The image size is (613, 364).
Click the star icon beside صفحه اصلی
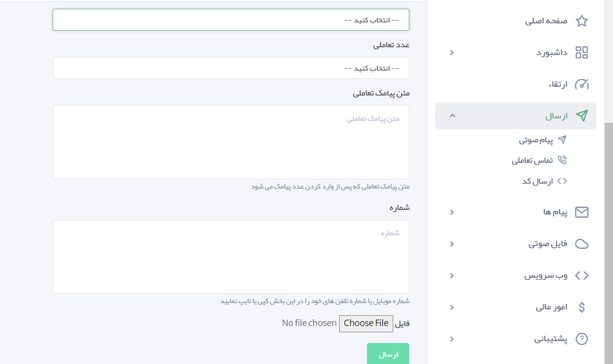582,21
